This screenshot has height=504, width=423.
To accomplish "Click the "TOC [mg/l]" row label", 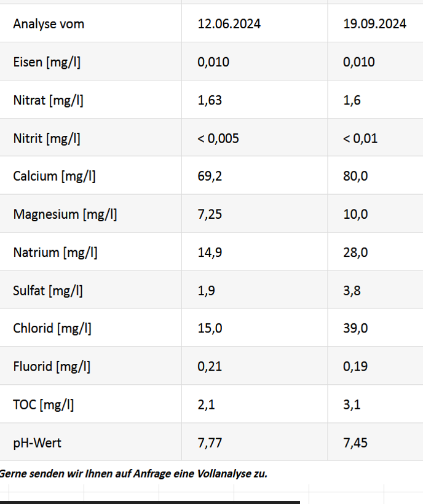I will [x=44, y=405].
